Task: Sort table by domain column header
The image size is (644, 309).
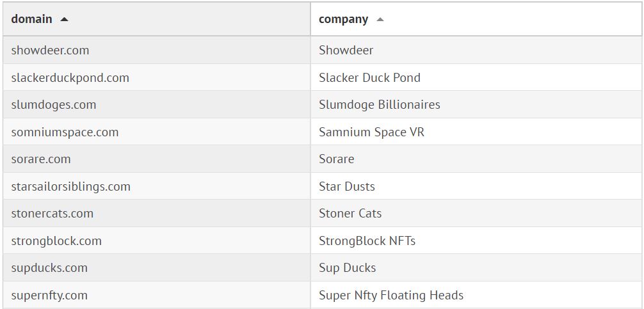Action: [32, 19]
